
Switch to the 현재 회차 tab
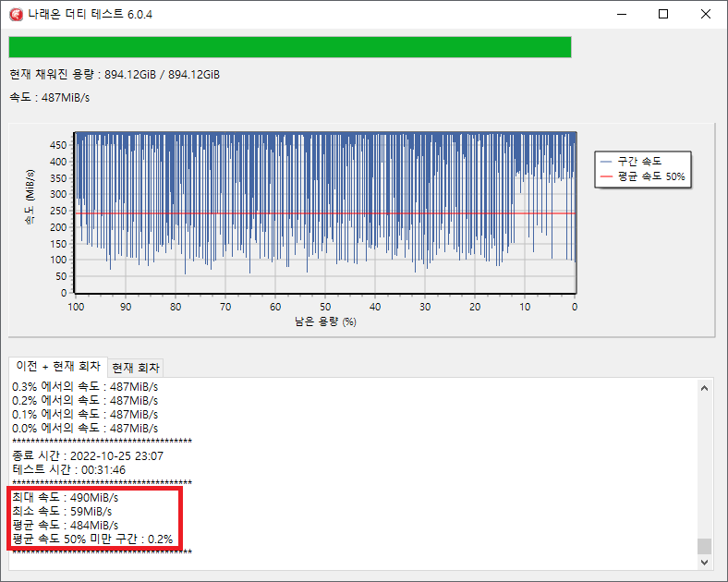point(136,368)
